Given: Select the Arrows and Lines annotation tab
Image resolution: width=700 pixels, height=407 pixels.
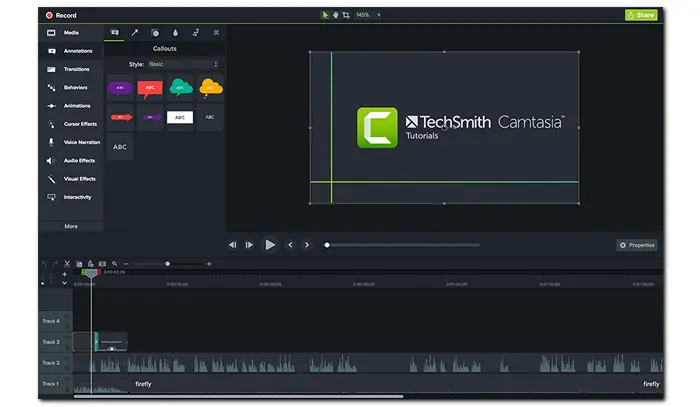Looking at the screenshot, I should pyautogui.click(x=135, y=33).
